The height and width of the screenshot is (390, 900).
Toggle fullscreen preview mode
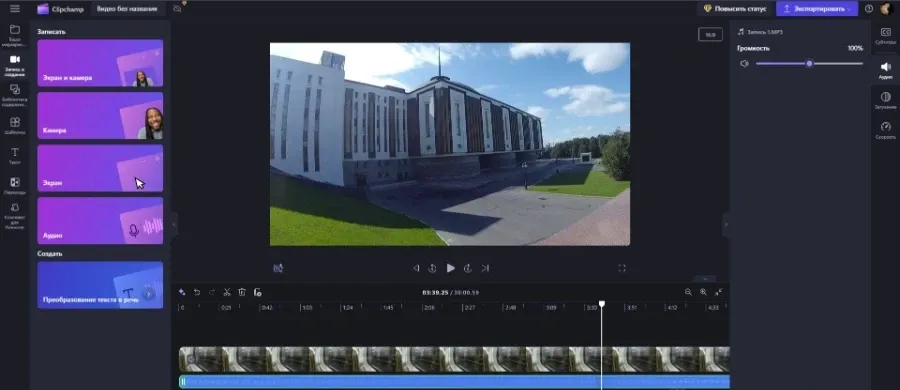[x=622, y=268]
